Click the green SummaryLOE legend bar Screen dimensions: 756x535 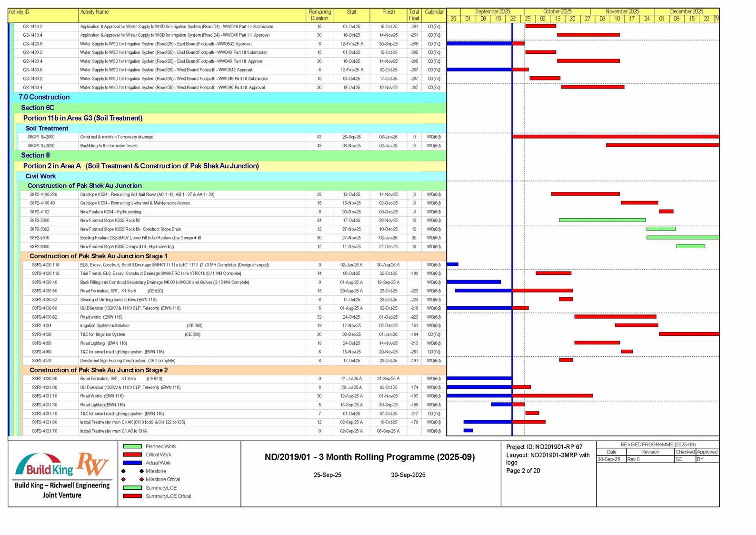click(132, 488)
